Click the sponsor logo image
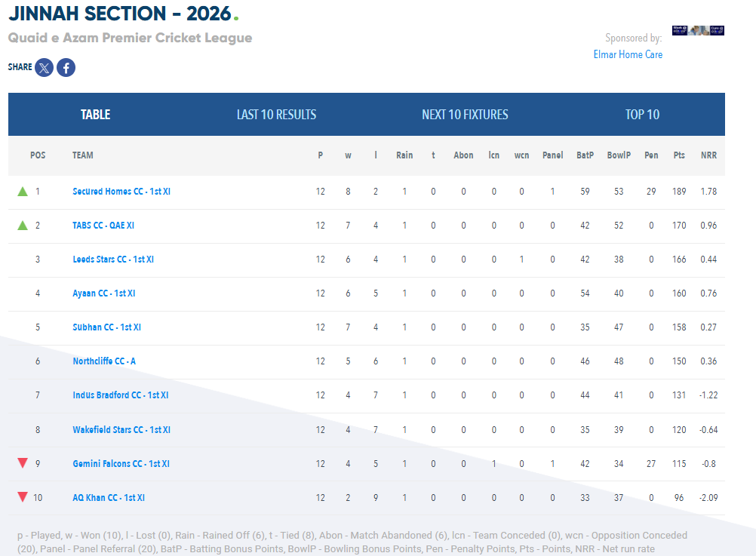This screenshot has height=556, width=756. (698, 30)
